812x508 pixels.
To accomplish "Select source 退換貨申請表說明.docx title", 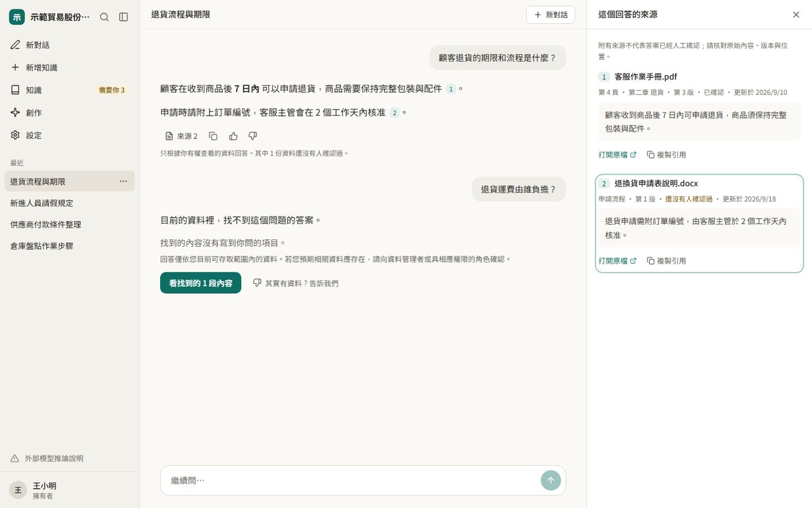I will pyautogui.click(x=656, y=183).
